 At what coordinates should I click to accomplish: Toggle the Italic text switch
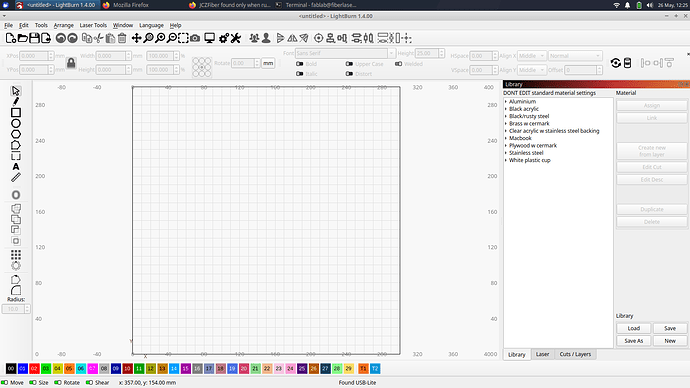coord(300,74)
